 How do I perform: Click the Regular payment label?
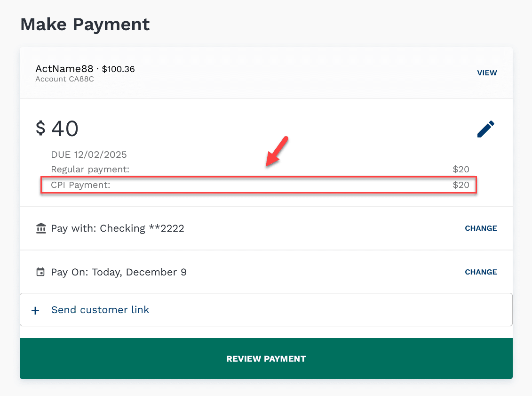90,169
